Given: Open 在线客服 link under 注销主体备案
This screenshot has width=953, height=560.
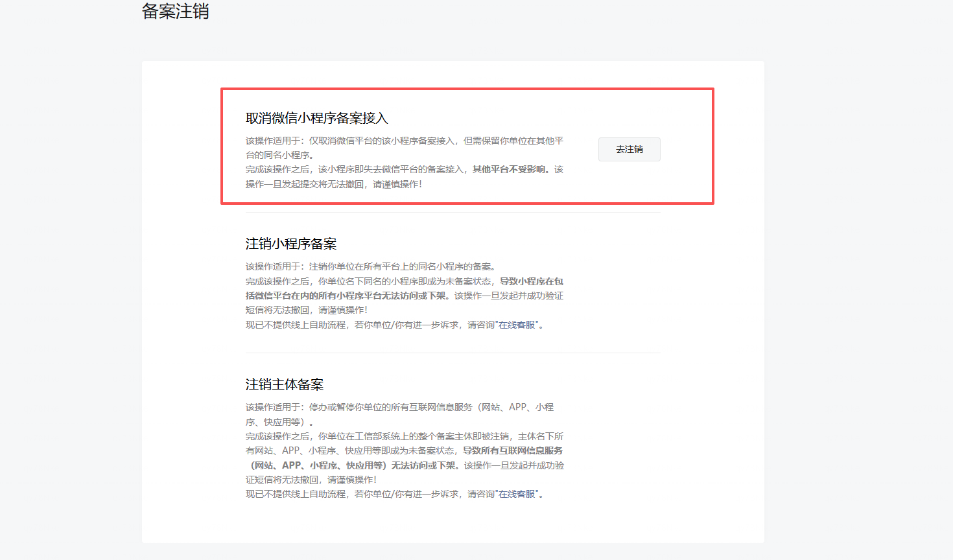Looking at the screenshot, I should (517, 494).
